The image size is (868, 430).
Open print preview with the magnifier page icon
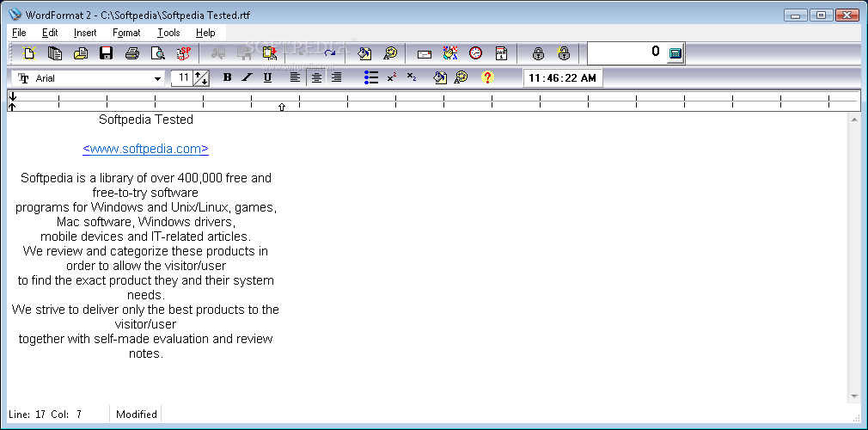click(158, 53)
